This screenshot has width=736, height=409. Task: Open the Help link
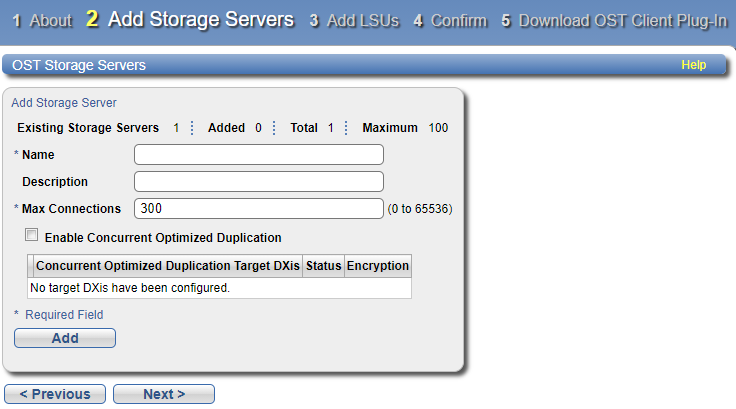click(x=693, y=65)
